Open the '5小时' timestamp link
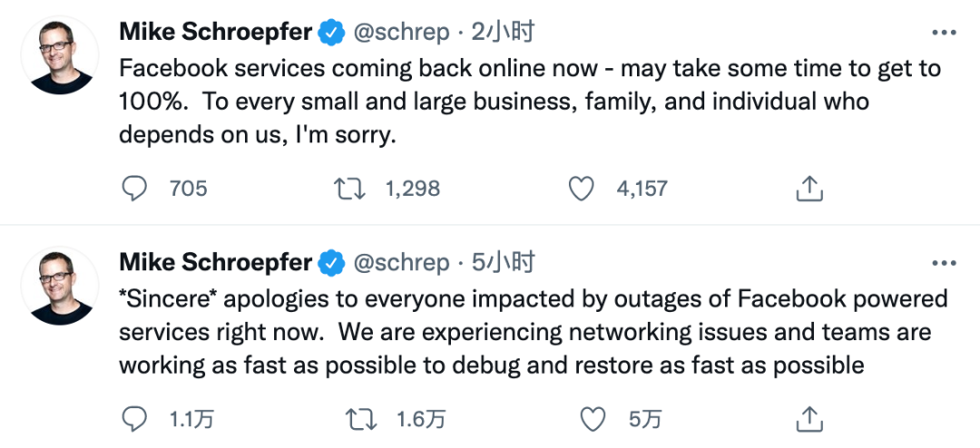The height and width of the screenshot is (448, 980). tap(503, 264)
